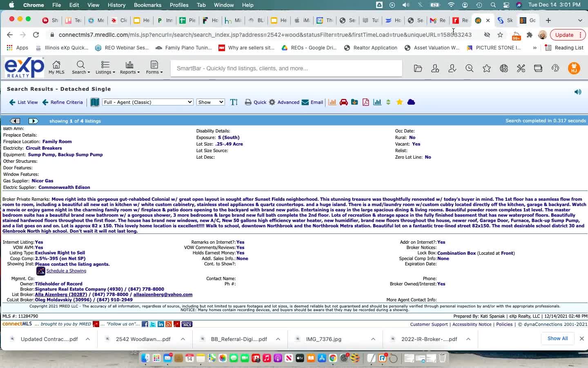This screenshot has height=368, width=588.
Task: Click Chrome Update button
Action: pyautogui.click(x=568, y=35)
